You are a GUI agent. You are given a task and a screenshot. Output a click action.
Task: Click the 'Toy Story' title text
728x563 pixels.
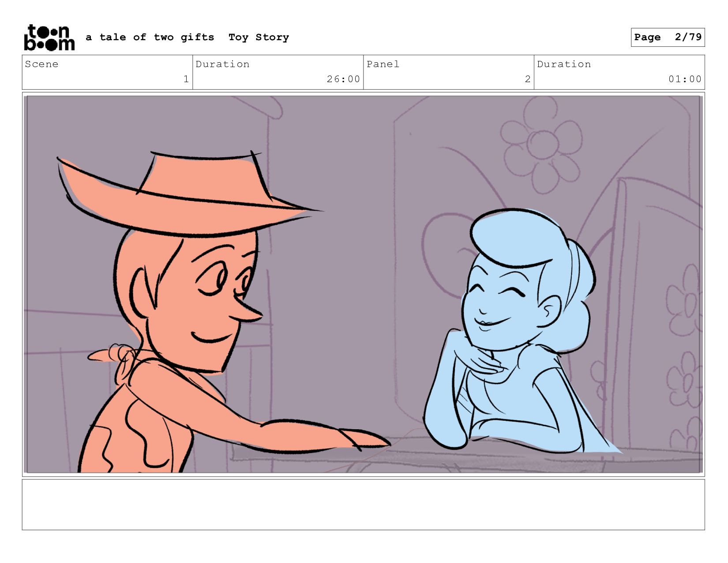pyautogui.click(x=259, y=38)
